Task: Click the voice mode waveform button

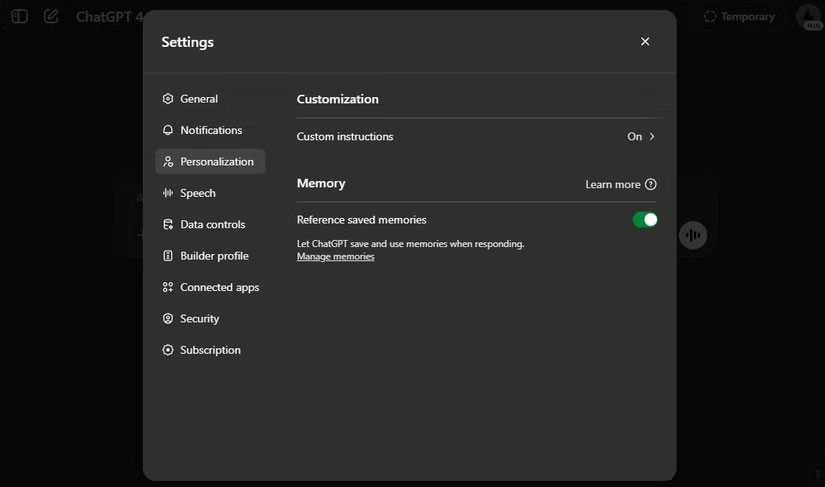Action: [x=692, y=235]
